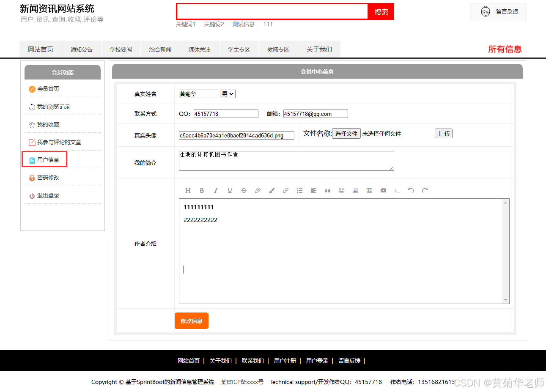Go to the 网站首页 nav tab
546x392 pixels.
pos(41,49)
